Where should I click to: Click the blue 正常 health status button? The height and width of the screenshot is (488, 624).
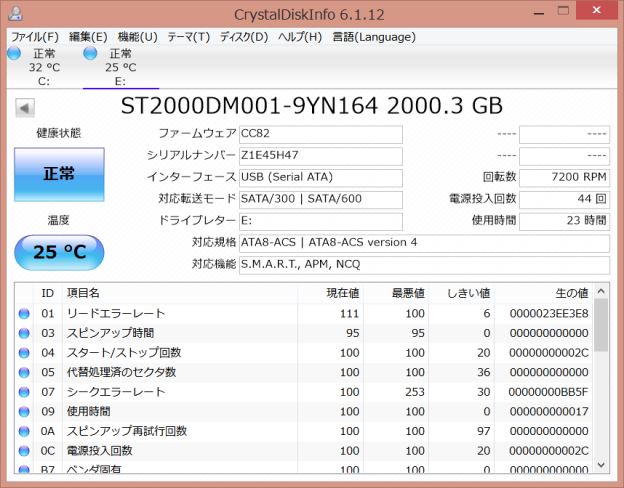coord(59,173)
